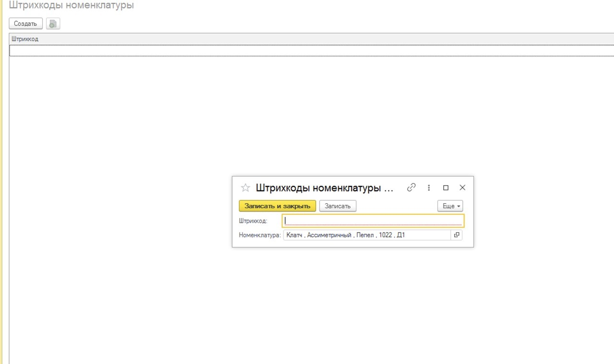The height and width of the screenshot is (364, 614).
Task: Click the Номенклатура field with Клатч text
Action: pos(367,235)
